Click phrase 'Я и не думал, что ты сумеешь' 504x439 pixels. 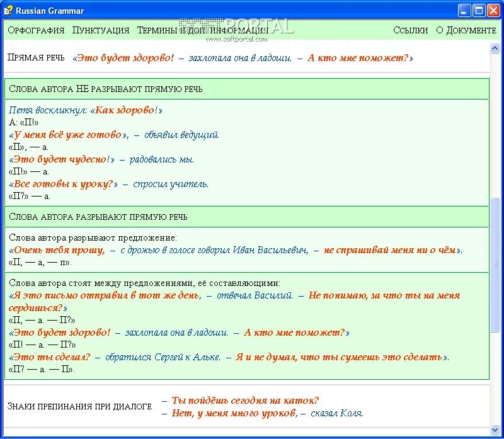pyautogui.click(x=308, y=357)
